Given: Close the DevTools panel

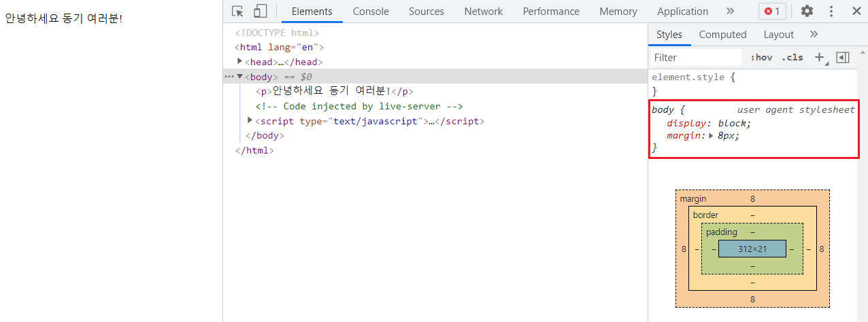Looking at the screenshot, I should (856, 11).
